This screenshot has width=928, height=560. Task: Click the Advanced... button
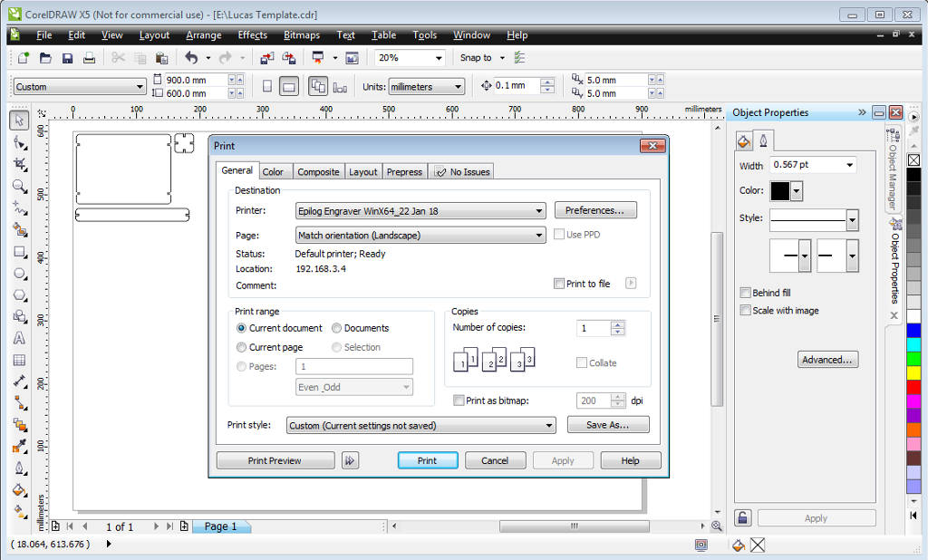pyautogui.click(x=827, y=360)
